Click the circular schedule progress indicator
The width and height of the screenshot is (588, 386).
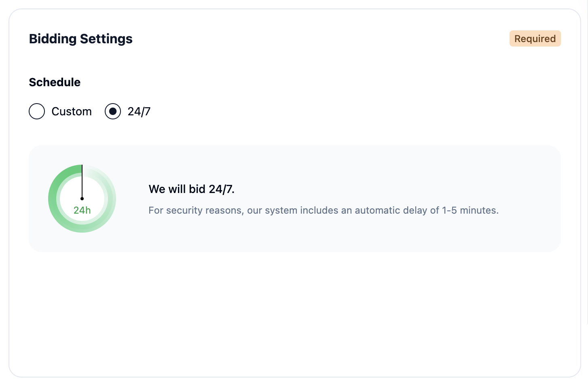[x=82, y=199]
